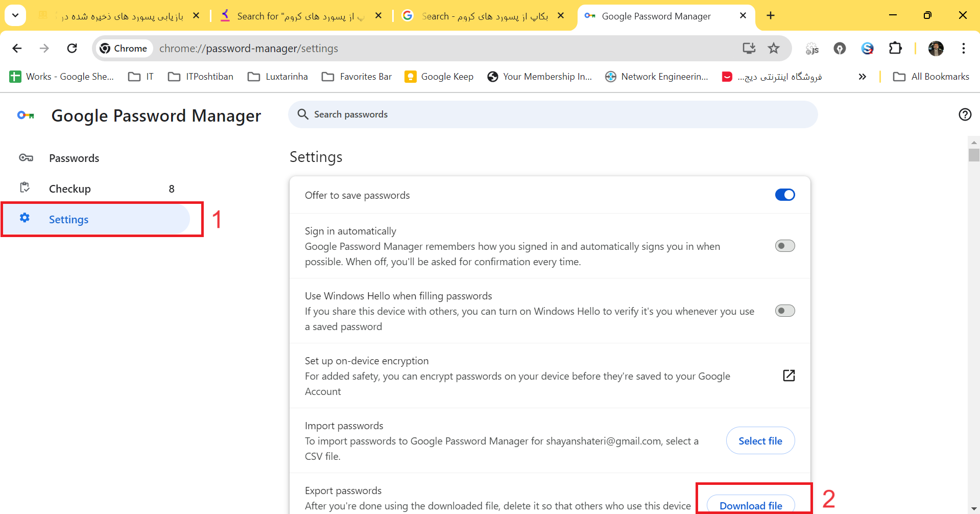The height and width of the screenshot is (514, 980).
Task: Open Network Engineerin... bookmark
Action: coord(657,77)
